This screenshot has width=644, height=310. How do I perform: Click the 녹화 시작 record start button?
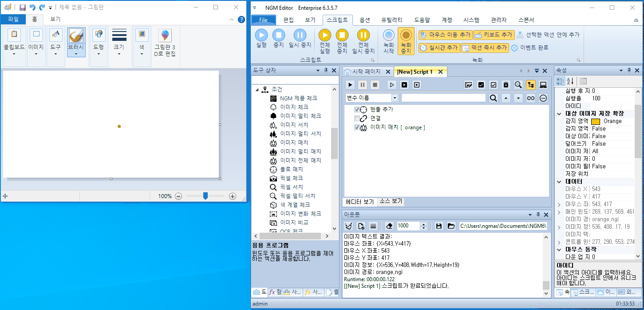388,41
